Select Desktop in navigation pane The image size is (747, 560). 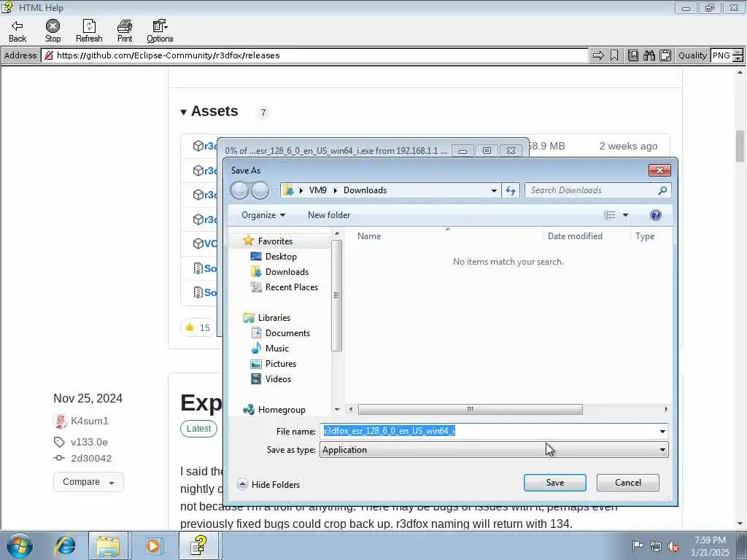coord(281,257)
